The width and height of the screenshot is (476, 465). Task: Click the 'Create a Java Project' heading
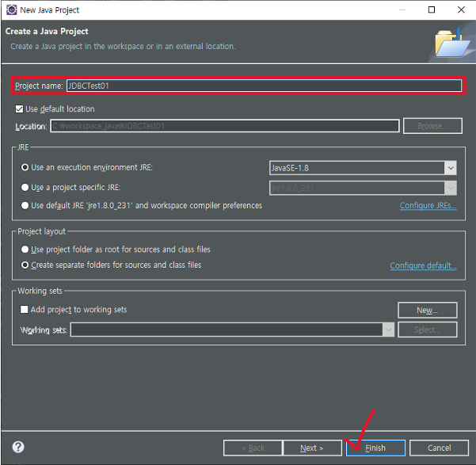point(47,31)
